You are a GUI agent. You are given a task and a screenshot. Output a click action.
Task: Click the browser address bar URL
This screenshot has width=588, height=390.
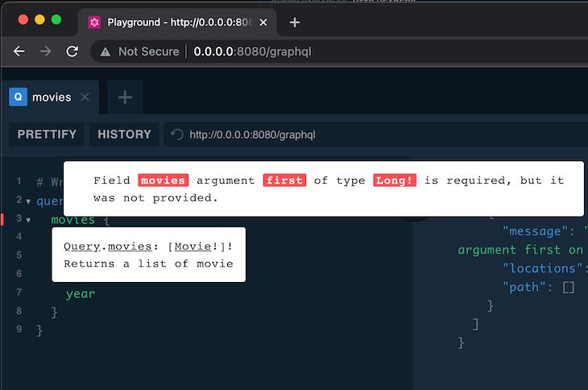tap(252, 52)
